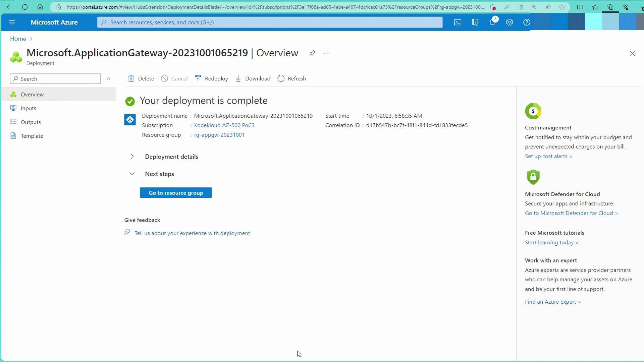Open the help question mark icon
This screenshot has width=644, height=362.
[527, 22]
